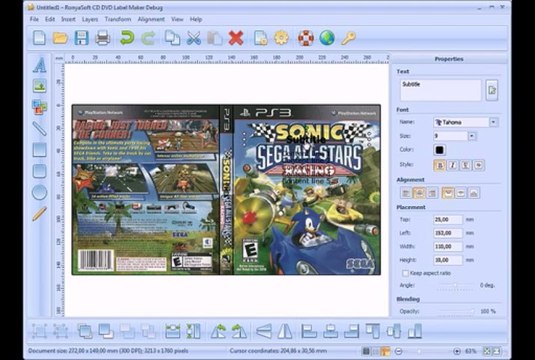
Task: Open document settings page-with-gear icon
Action: tap(260, 38)
